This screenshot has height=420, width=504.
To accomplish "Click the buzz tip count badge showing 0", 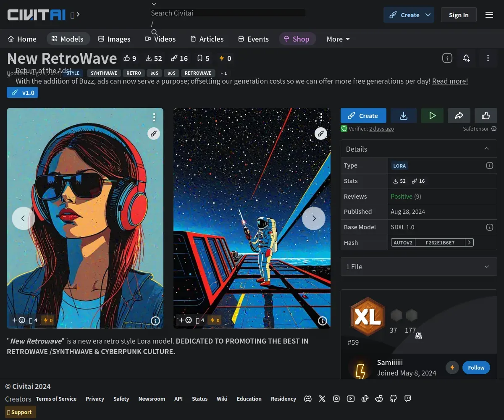I will pos(225,58).
